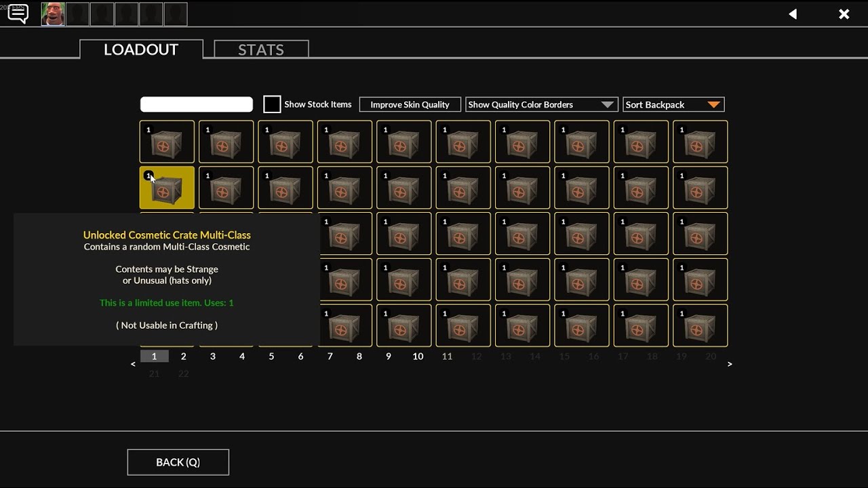
Task: Select the highlighted yellow cosmetic crate
Action: point(167,188)
